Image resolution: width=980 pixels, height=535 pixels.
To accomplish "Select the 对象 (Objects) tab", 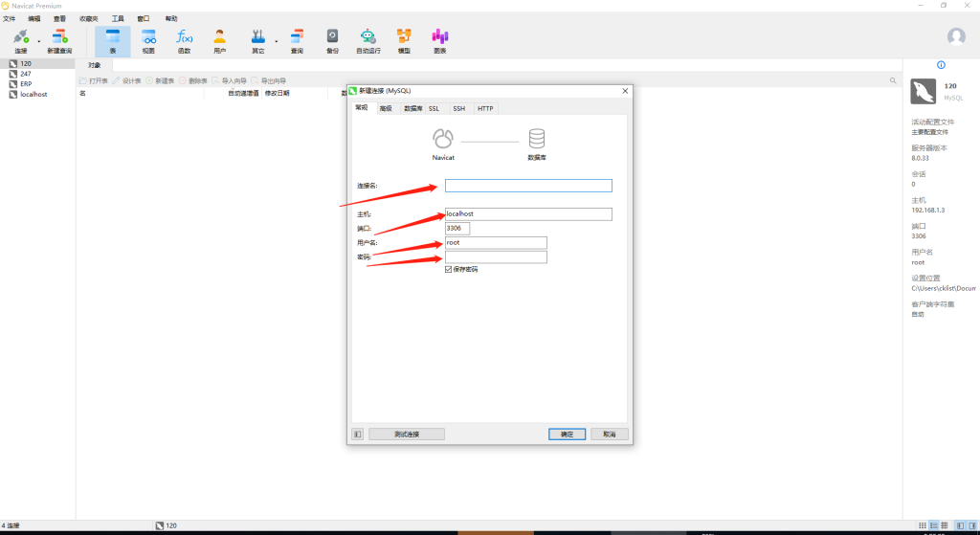I will tap(95, 65).
